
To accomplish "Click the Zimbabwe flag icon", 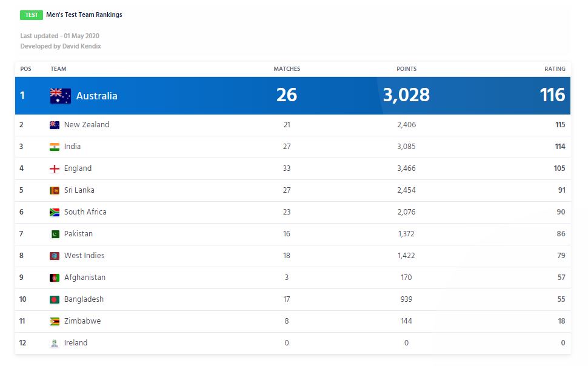I will click(55, 321).
